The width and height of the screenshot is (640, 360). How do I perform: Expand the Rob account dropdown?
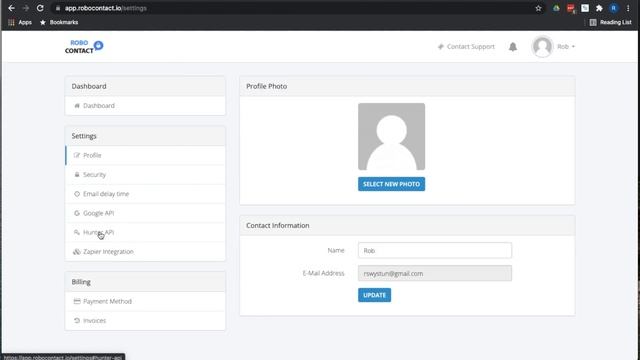(x=566, y=47)
